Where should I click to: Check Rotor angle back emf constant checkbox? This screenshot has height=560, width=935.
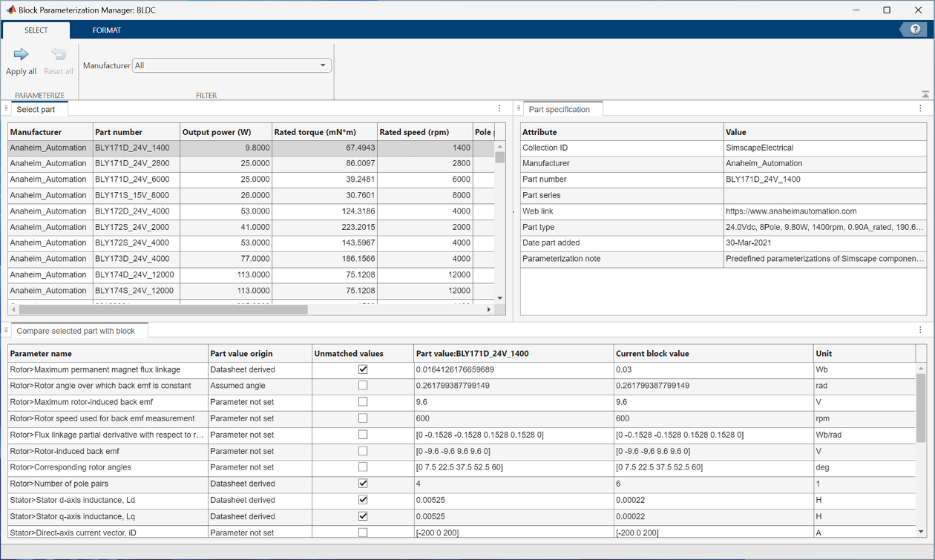pos(363,386)
